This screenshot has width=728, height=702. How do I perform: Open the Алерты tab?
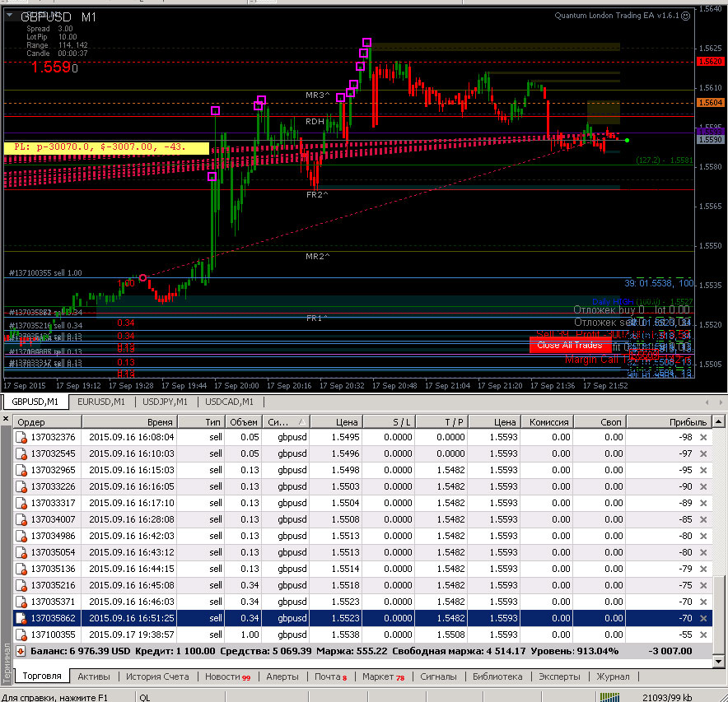click(282, 677)
